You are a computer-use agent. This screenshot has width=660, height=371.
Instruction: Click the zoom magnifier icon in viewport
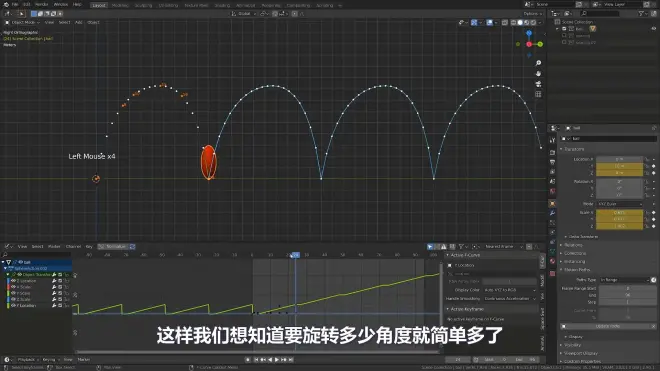538,63
